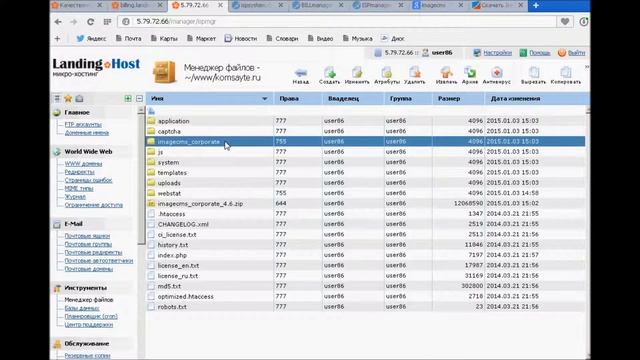This screenshot has height=360, width=640.
Task: Click the sidebar vertical scrollbar
Action: click(141, 180)
